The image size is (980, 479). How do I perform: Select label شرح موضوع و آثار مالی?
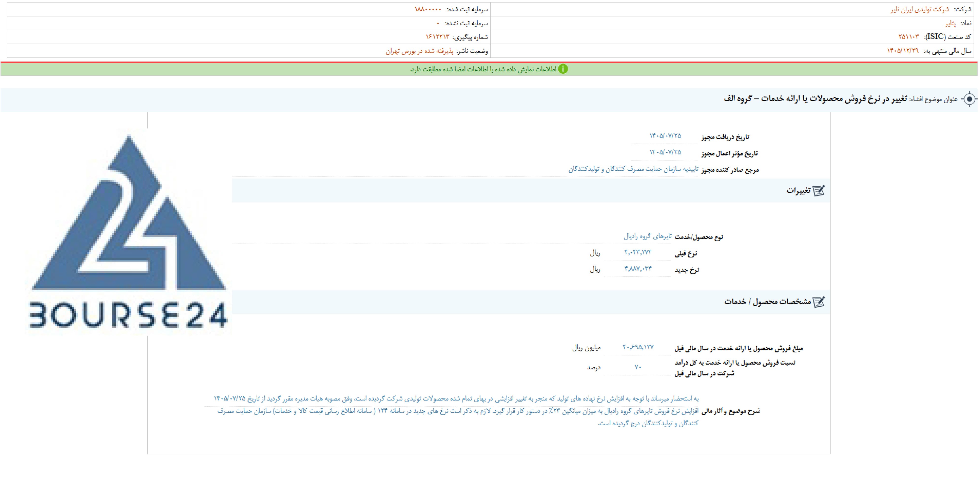pos(731,411)
